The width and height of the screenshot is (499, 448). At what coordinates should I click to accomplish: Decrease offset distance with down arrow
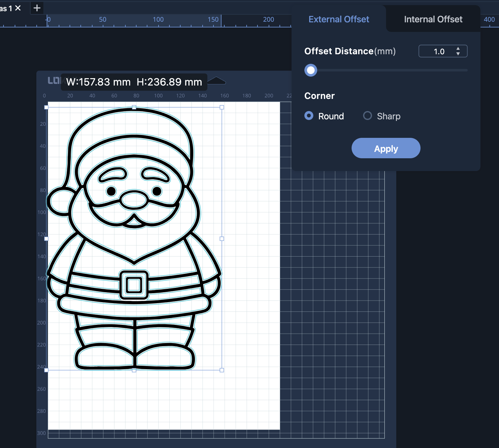[x=458, y=54]
